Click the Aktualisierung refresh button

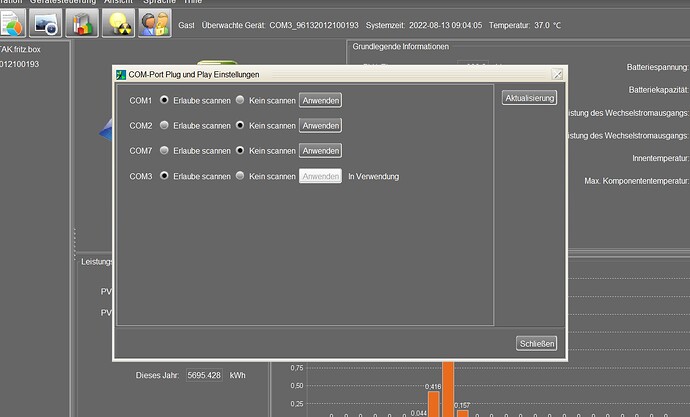529,98
